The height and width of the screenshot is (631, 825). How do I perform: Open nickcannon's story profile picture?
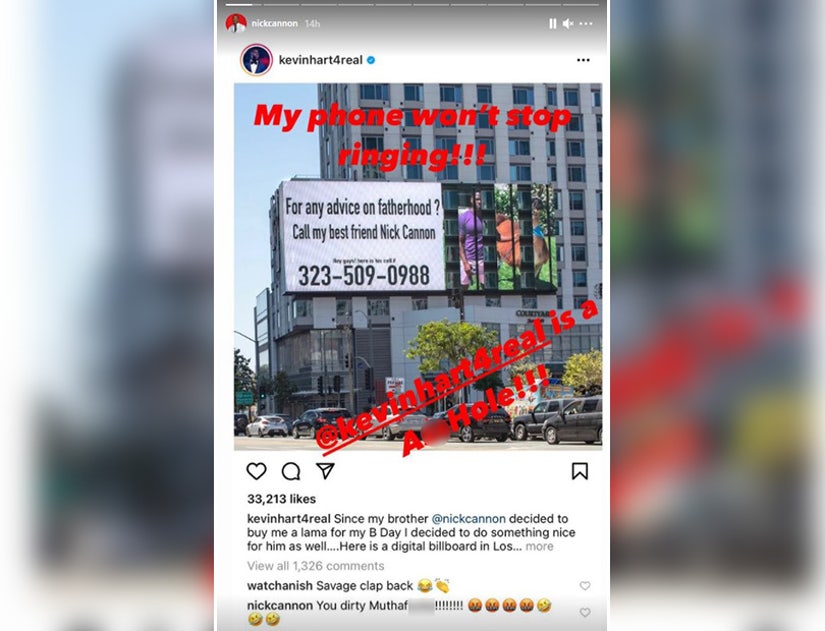pos(236,23)
